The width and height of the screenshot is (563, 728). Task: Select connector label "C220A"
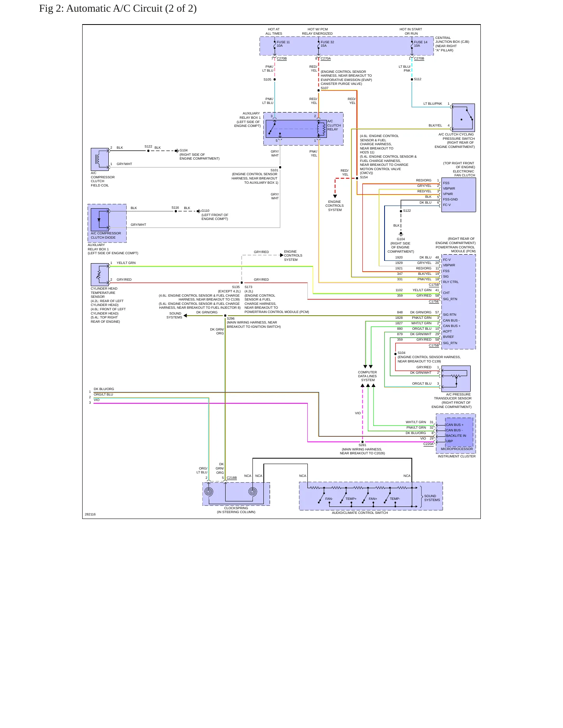pyautogui.click(x=428, y=444)
